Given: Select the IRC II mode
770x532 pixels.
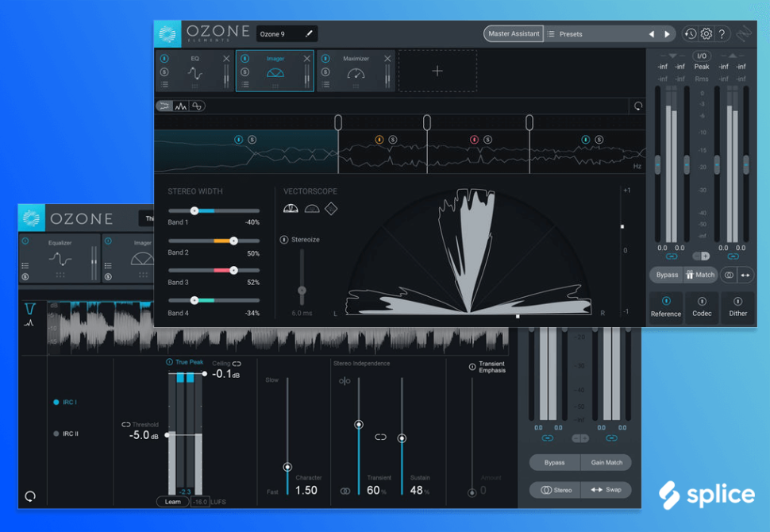Looking at the screenshot, I should coord(56,434).
